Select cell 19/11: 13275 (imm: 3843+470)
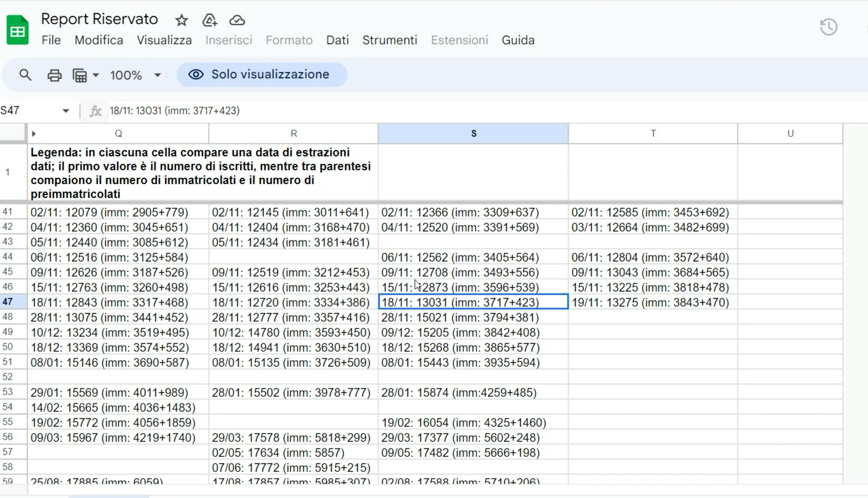Screen dimensions: 868x498 point(653,302)
